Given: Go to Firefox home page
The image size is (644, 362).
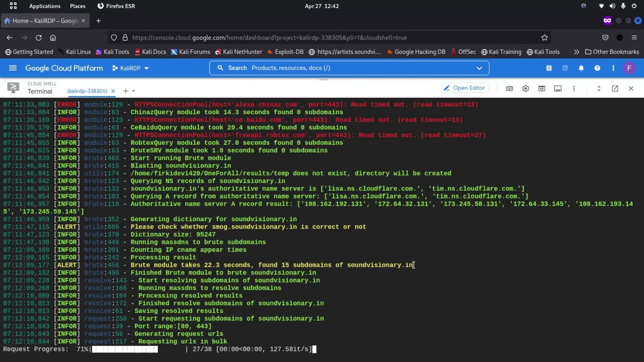Looking at the screenshot, I should (53, 38).
